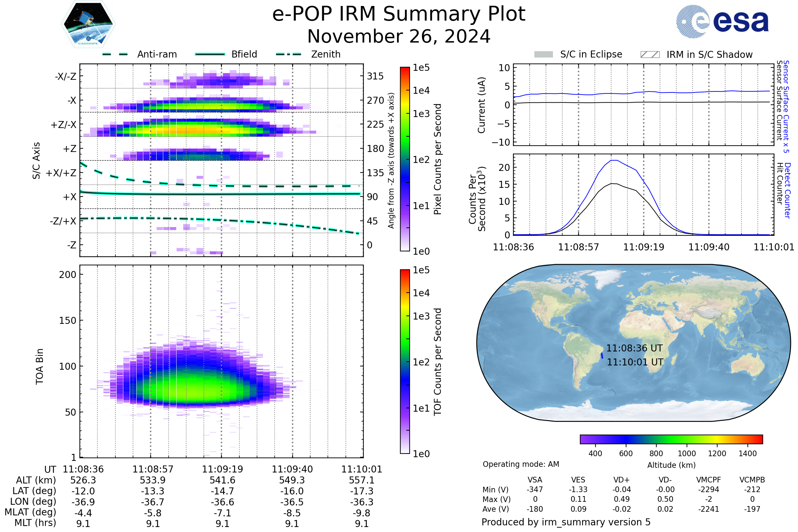Click the Pixel Counts per Second colorbar
Viewport: 798px width, 532px height.
[405, 159]
